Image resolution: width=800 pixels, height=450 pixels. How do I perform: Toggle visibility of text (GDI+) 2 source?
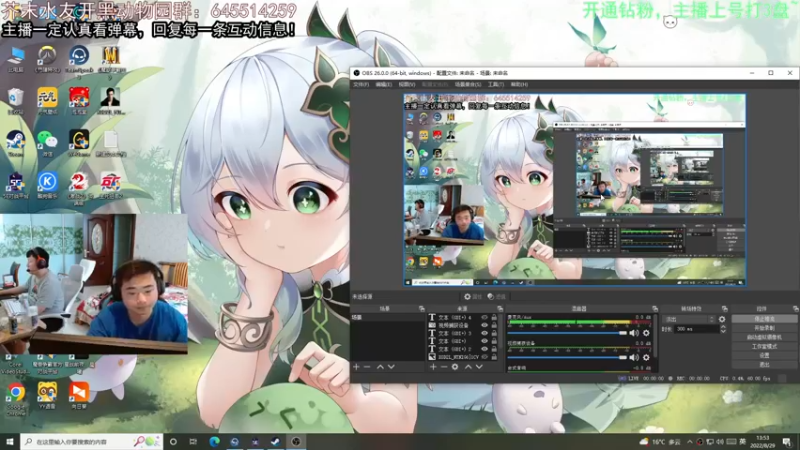coord(484,349)
